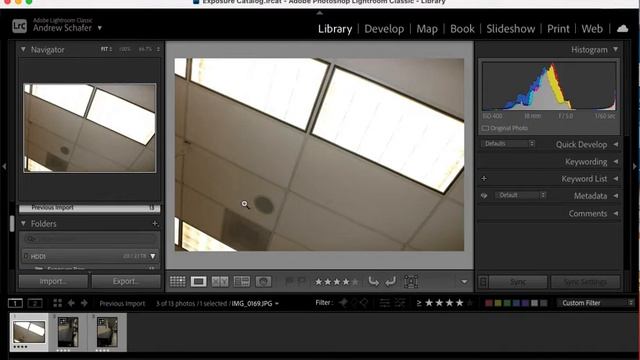Hide left panel group arrow
The height and width of the screenshot is (360, 640).
pyautogui.click(x=4, y=167)
